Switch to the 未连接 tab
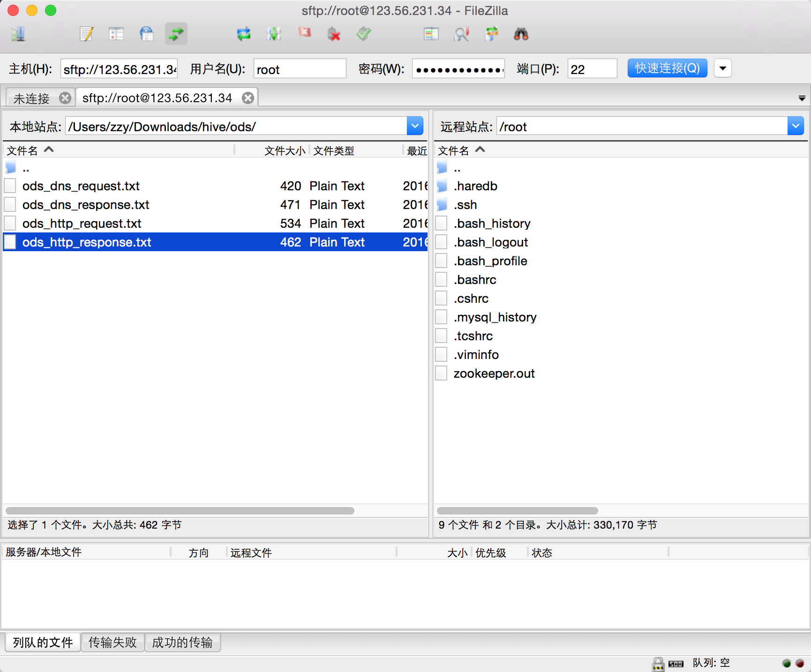This screenshot has height=672, width=811. [32, 98]
